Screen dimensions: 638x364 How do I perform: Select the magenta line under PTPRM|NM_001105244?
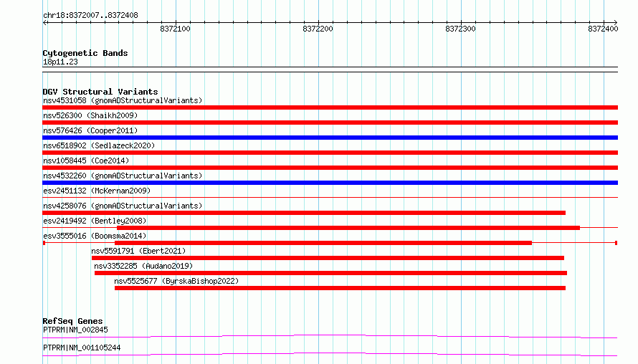click(x=330, y=354)
